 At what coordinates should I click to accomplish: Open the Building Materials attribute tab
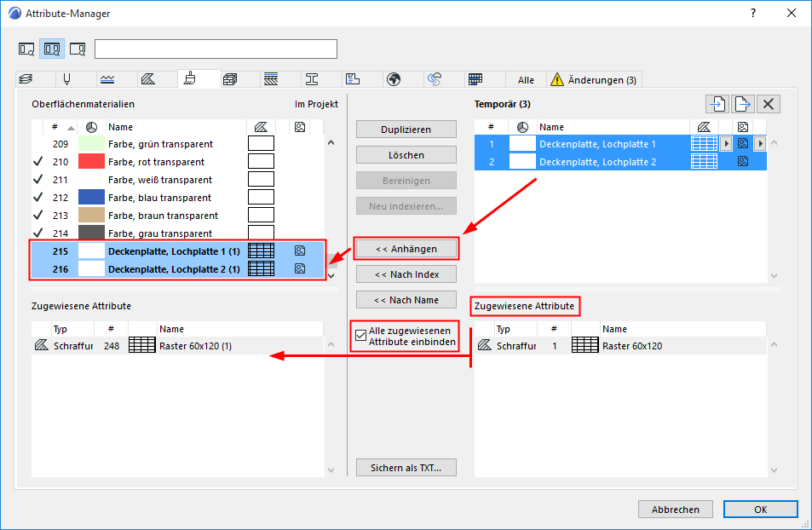pos(230,79)
